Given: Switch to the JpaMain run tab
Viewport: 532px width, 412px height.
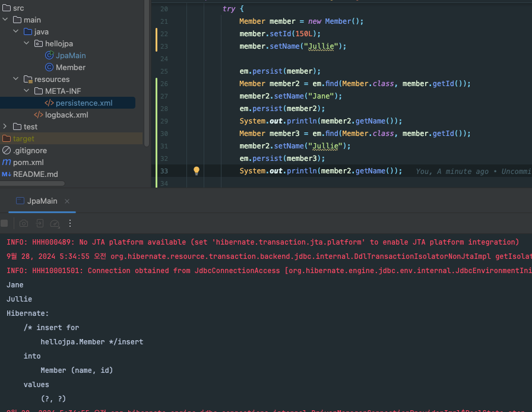Looking at the screenshot, I should click(42, 201).
